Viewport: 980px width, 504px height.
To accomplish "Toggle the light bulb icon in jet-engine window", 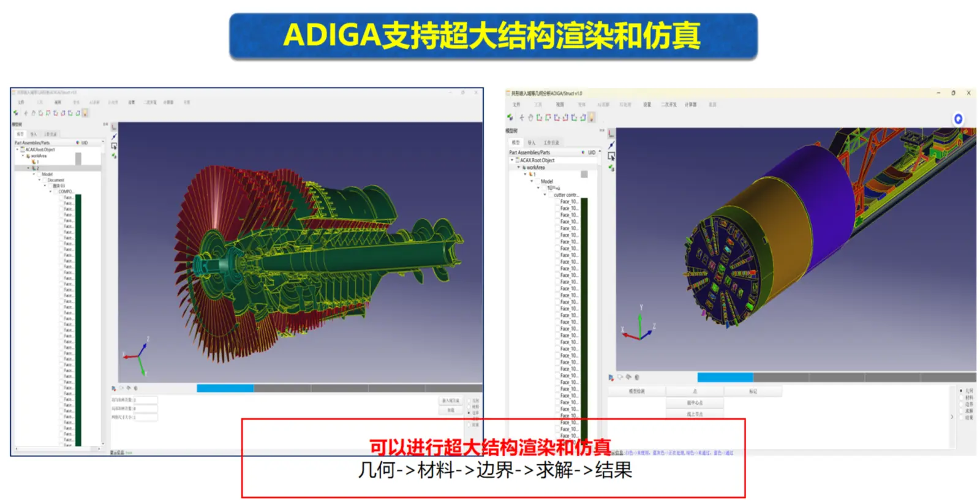I will pos(85,113).
